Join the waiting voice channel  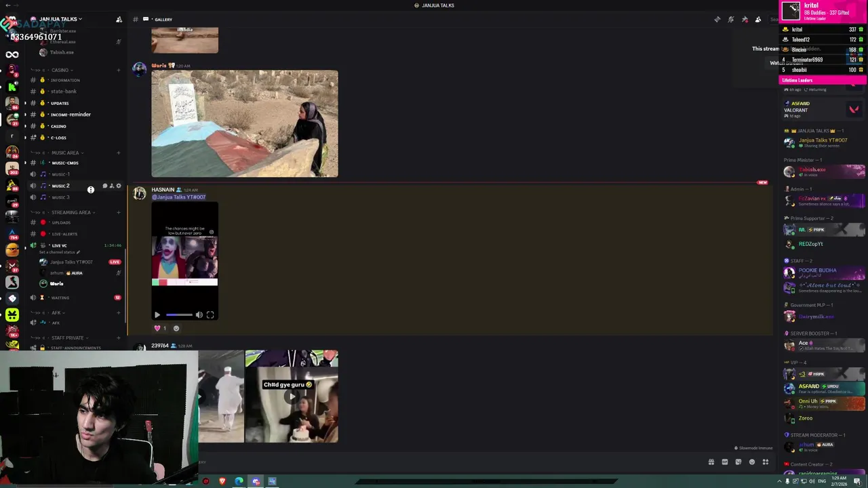75,298
